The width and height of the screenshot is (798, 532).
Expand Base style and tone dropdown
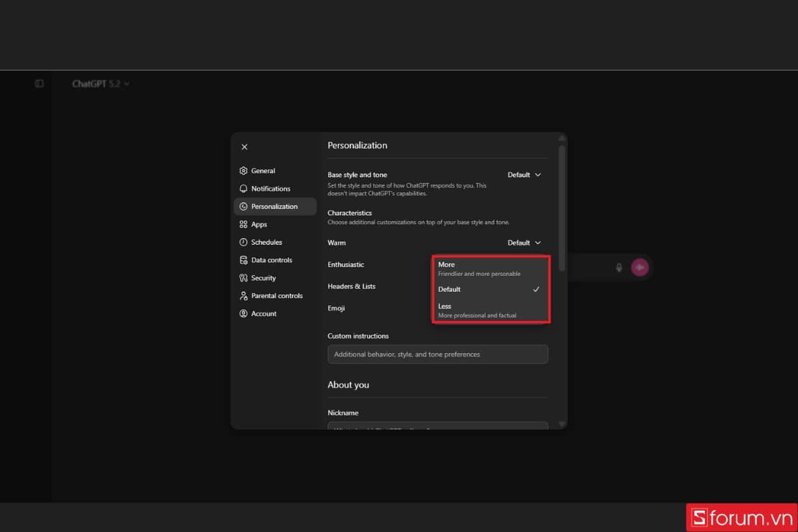tap(524, 175)
